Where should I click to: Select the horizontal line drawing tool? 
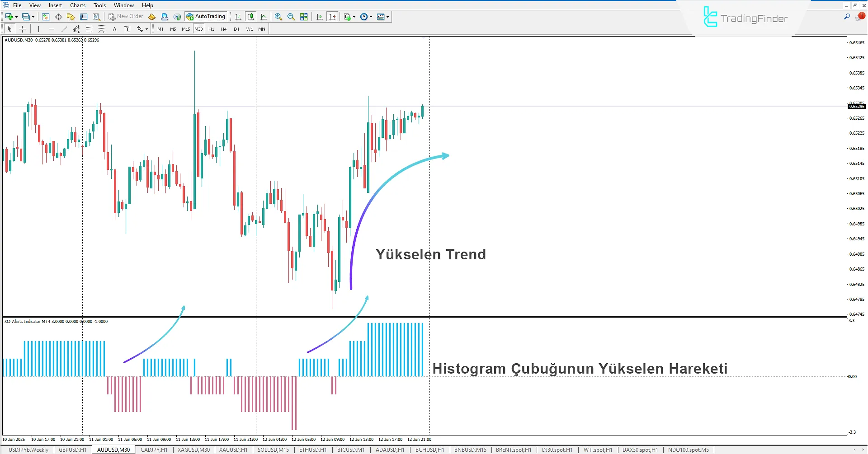point(51,29)
